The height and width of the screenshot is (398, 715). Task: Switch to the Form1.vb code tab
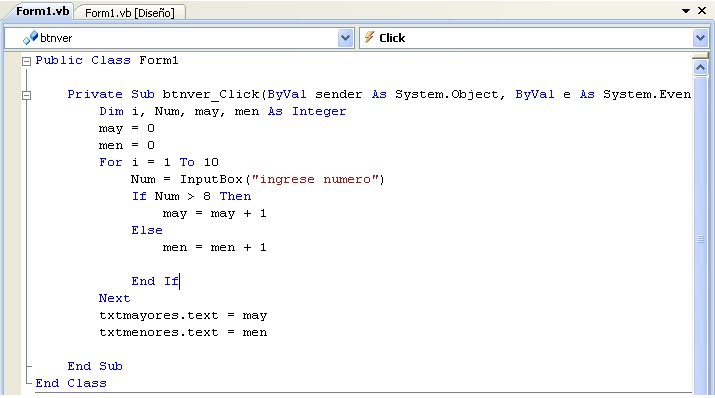tap(42, 11)
